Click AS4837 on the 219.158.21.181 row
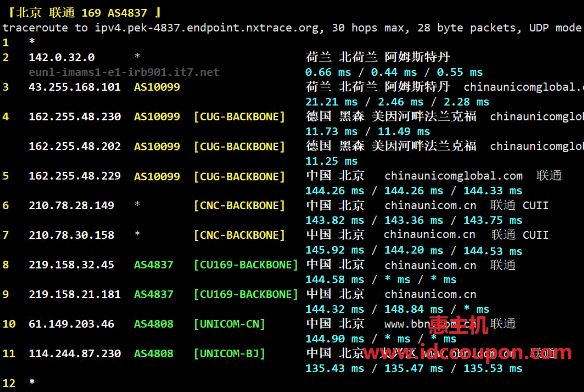584x392 pixels. tap(153, 294)
